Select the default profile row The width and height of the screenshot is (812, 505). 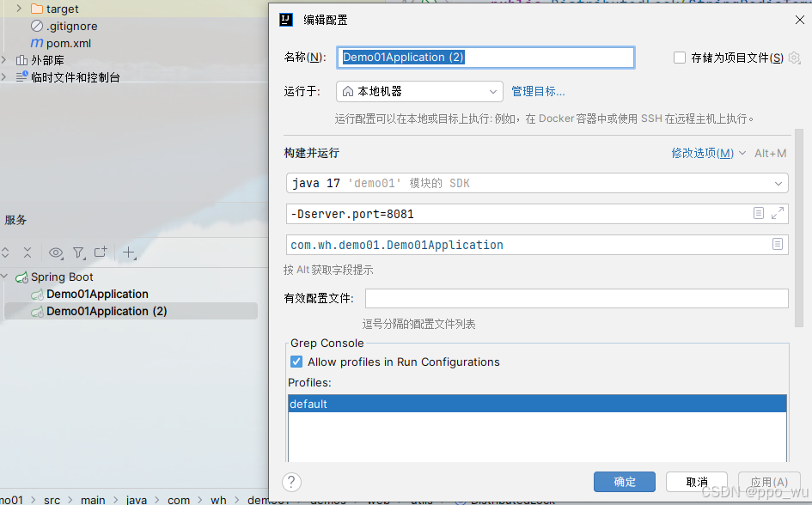click(x=537, y=404)
